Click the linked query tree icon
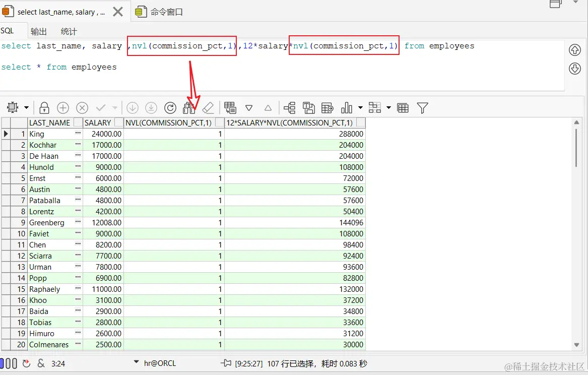The image size is (588, 375). pyautogui.click(x=290, y=108)
